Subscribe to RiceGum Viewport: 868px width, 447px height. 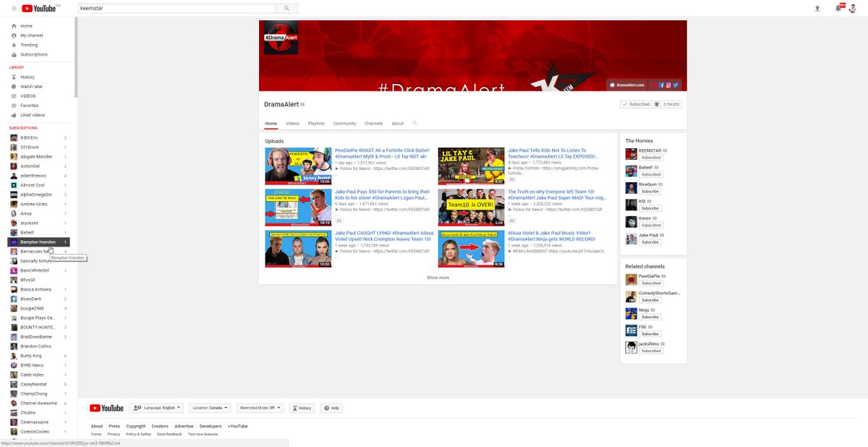650,192
